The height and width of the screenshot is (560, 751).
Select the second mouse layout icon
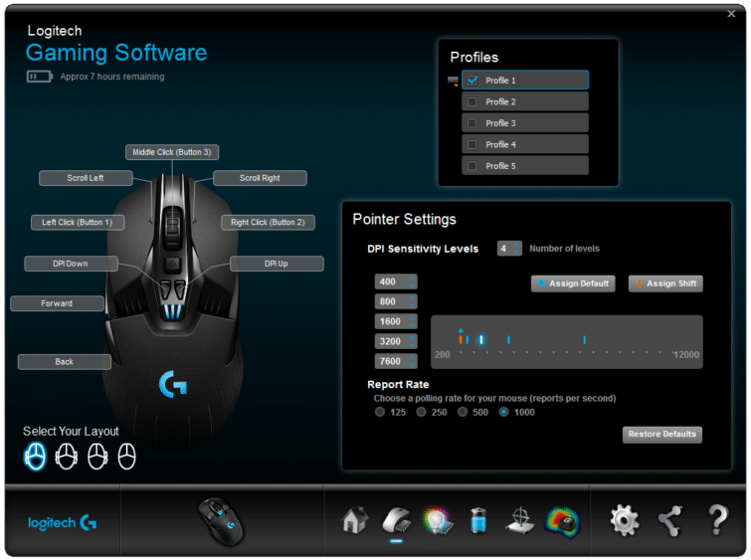pos(66,456)
